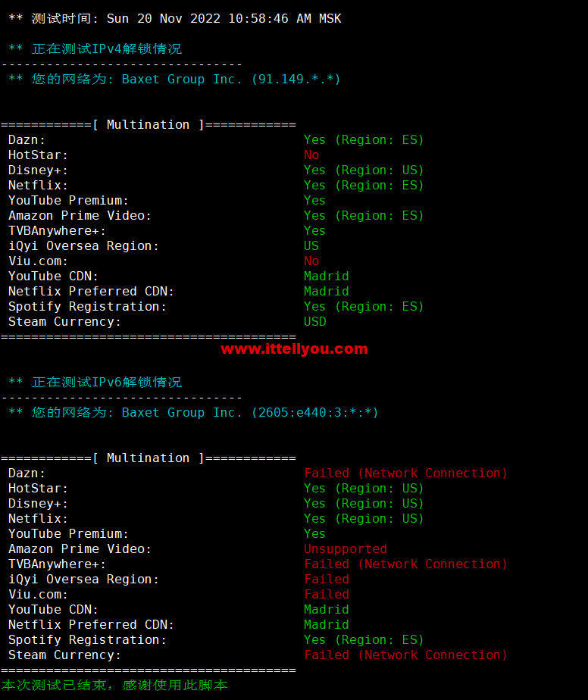Image resolution: width=588 pixels, height=700 pixels.
Task: Click the IPv4 Baxet Group network line
Action: (x=175, y=79)
